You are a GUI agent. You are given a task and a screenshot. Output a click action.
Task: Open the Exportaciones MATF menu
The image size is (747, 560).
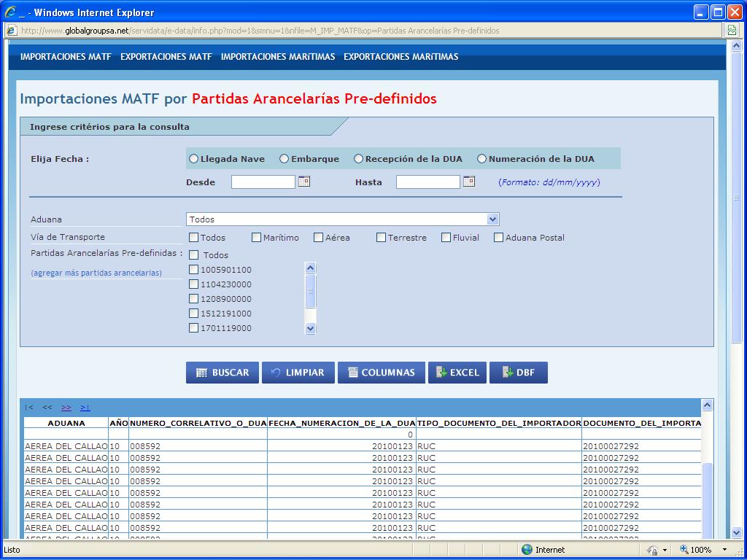click(166, 57)
